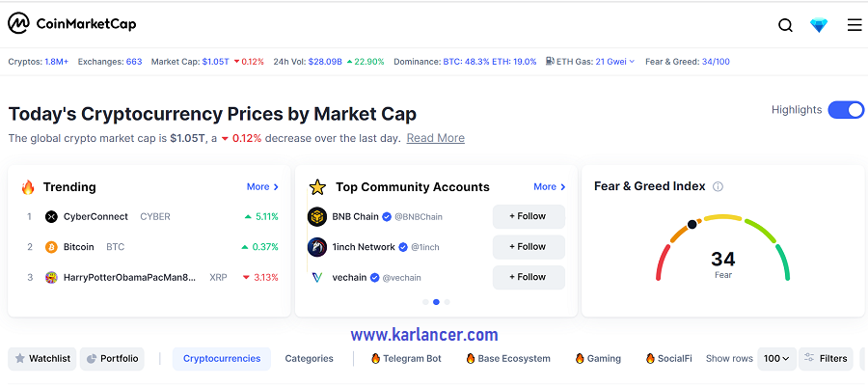Viewport: 868px width, 387px height.
Task: Click the CoinMarketCap logo
Action: pyautogui.click(x=72, y=24)
